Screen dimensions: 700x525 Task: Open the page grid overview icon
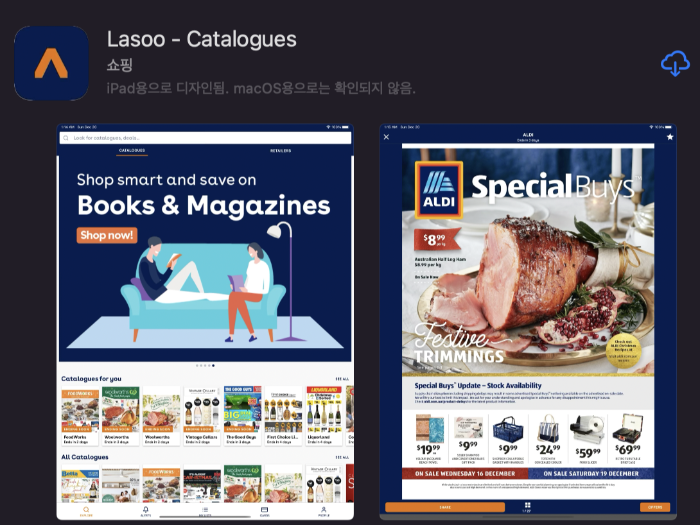tap(527, 505)
